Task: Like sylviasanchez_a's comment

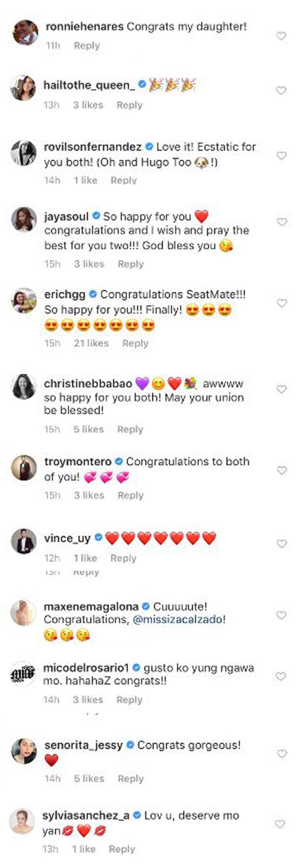Action: click(280, 824)
